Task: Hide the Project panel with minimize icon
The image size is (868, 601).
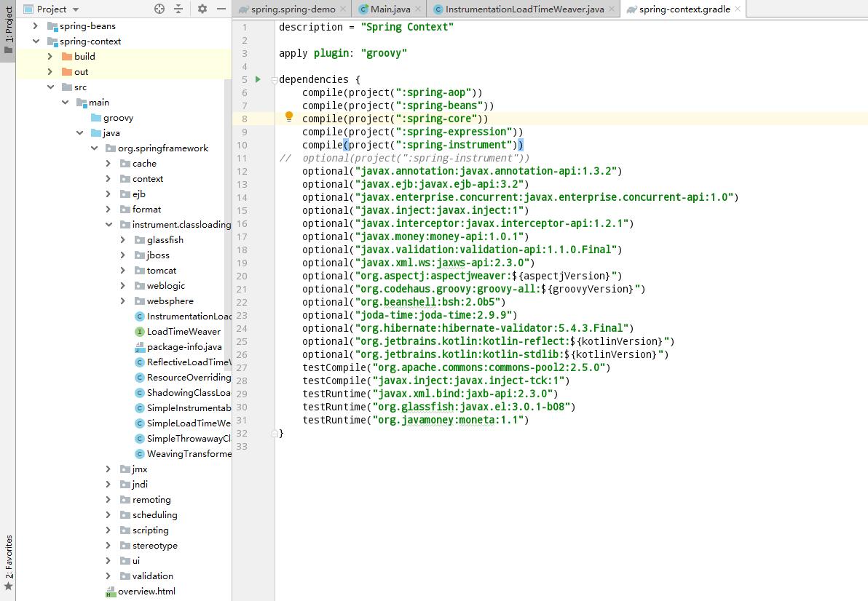Action: (221, 9)
